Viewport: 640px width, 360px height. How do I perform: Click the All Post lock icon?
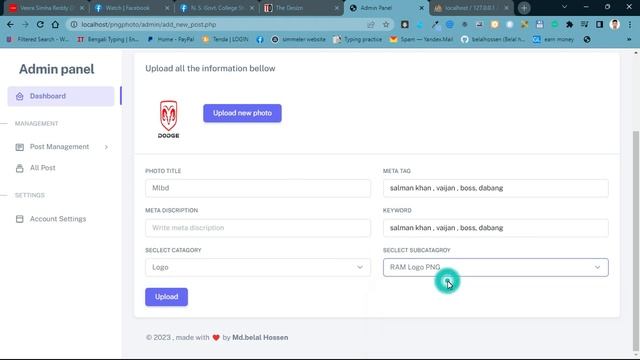tap(20, 168)
